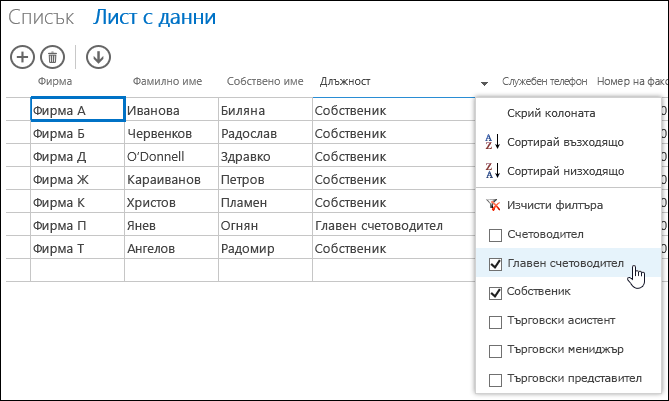
Task: Click the Червенков last name cell
Action: pos(172,133)
